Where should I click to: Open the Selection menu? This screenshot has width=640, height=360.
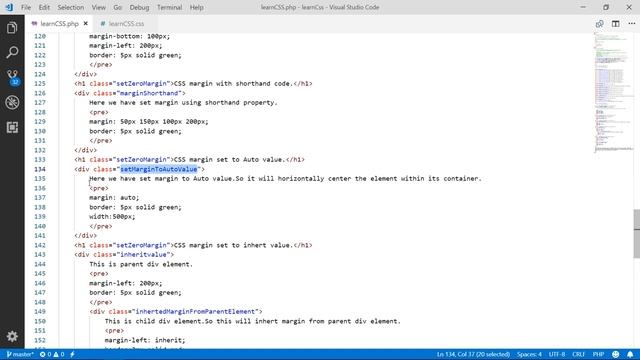[x=71, y=7]
